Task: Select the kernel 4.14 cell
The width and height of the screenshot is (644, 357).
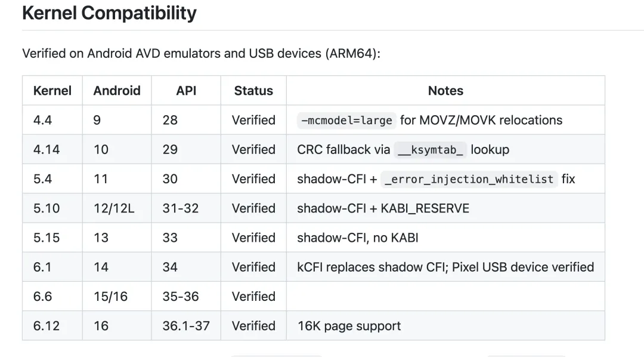Action: click(47, 149)
